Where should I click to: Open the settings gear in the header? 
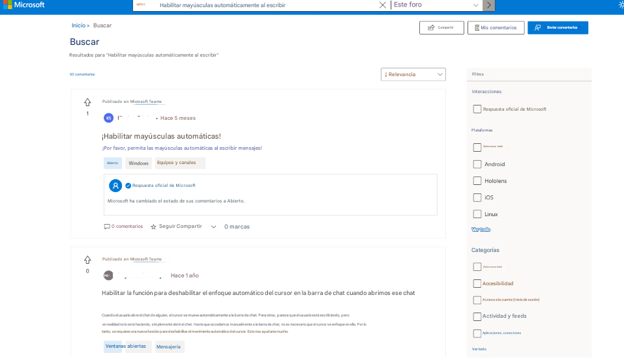pyautogui.click(x=621, y=5)
